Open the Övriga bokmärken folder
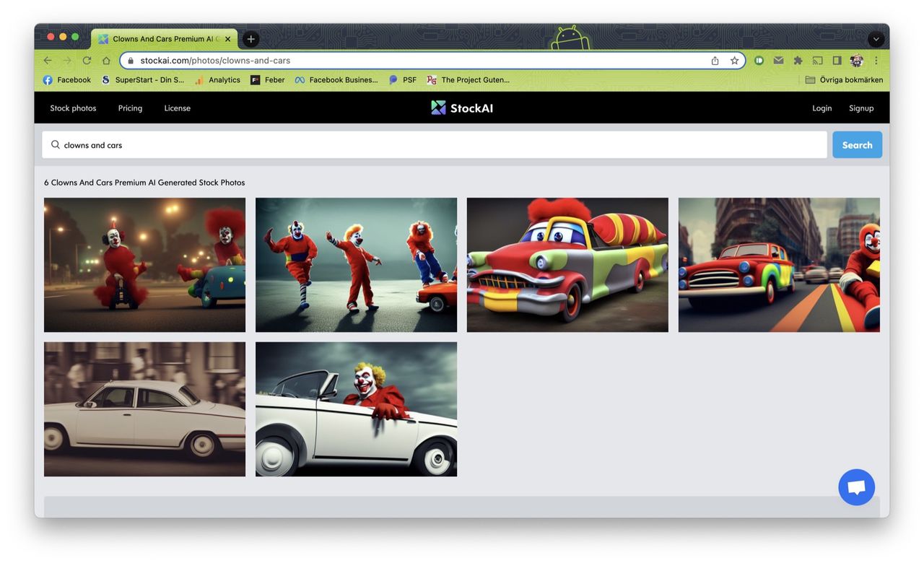 (844, 80)
